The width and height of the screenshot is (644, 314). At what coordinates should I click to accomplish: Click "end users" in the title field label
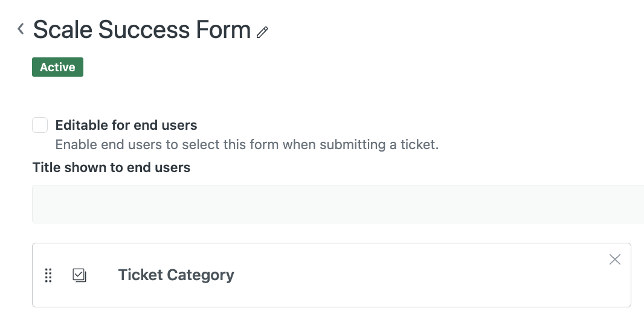pyautogui.click(x=163, y=167)
